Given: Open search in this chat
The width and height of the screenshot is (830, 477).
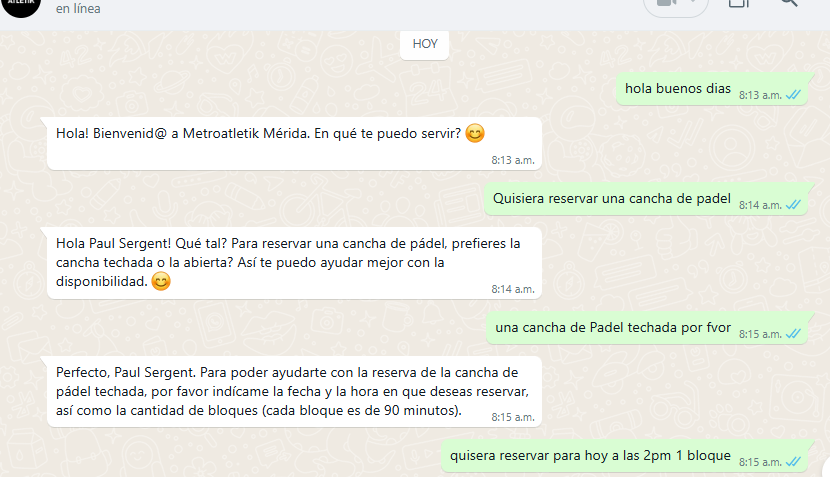Looking at the screenshot, I should point(789,3).
